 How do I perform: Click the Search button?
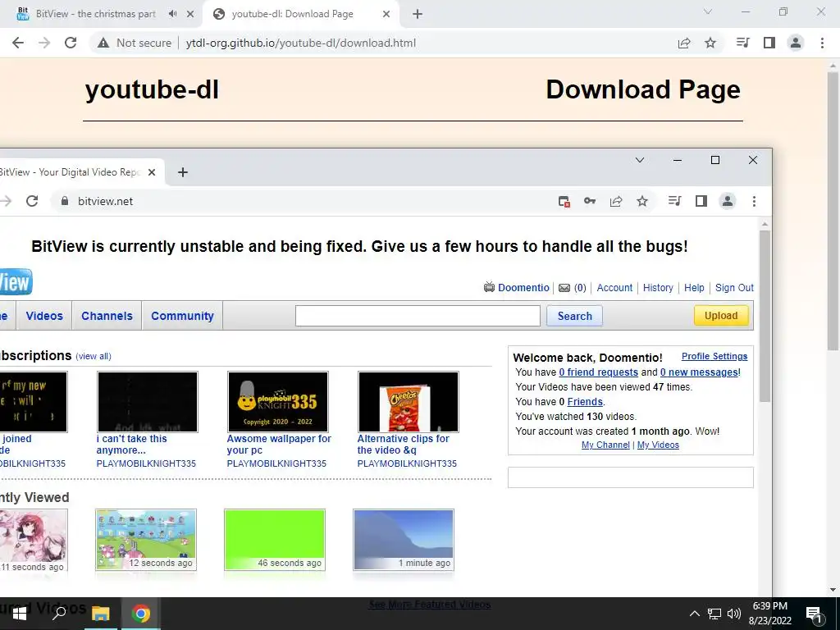tap(574, 316)
